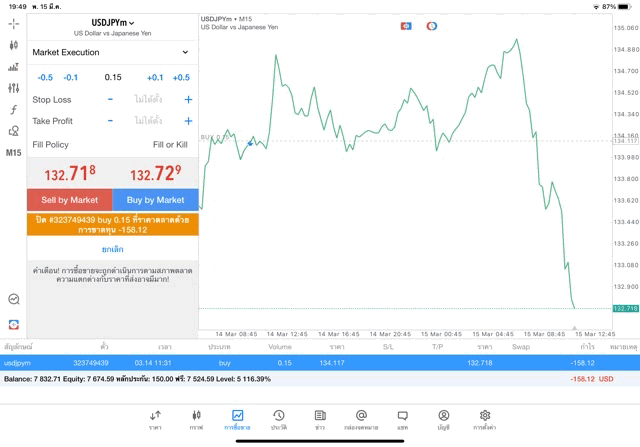The width and height of the screenshot is (640, 447).
Task: Select the crosshair tool in sidebar
Action: click(x=13, y=24)
